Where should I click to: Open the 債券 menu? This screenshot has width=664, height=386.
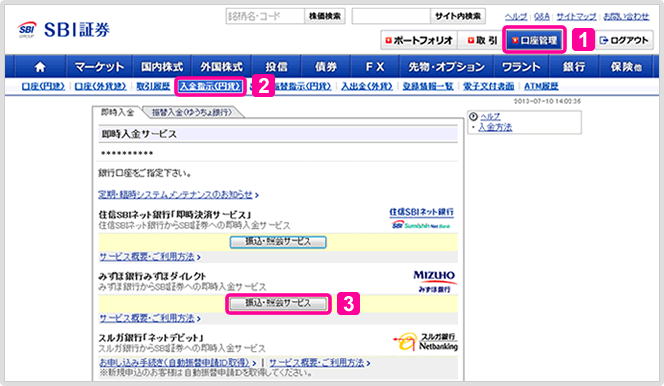[x=326, y=66]
